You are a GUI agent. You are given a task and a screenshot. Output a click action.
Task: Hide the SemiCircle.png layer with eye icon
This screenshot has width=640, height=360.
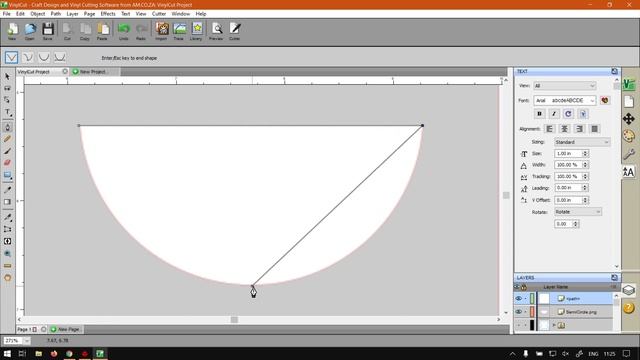coord(518,312)
